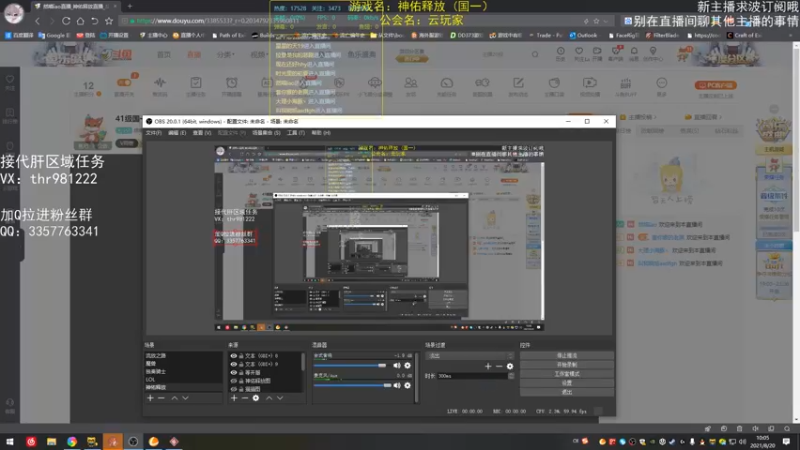Remove selected source with the minus icon
The width and height of the screenshot is (800, 450).
[245, 398]
